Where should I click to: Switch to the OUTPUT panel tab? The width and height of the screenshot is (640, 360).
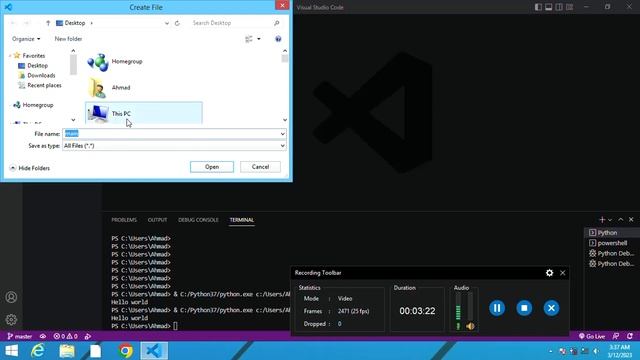coord(158,220)
